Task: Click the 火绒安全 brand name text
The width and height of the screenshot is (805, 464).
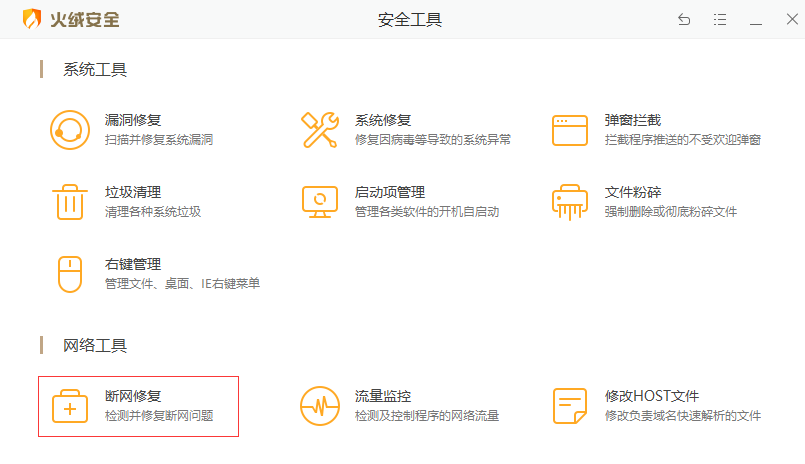Action: (85, 20)
